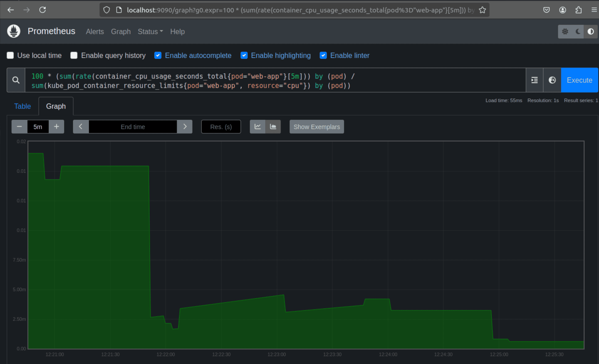599x364 pixels.
Task: Click the 12:24:00 x-axis label
Action: [388, 354]
